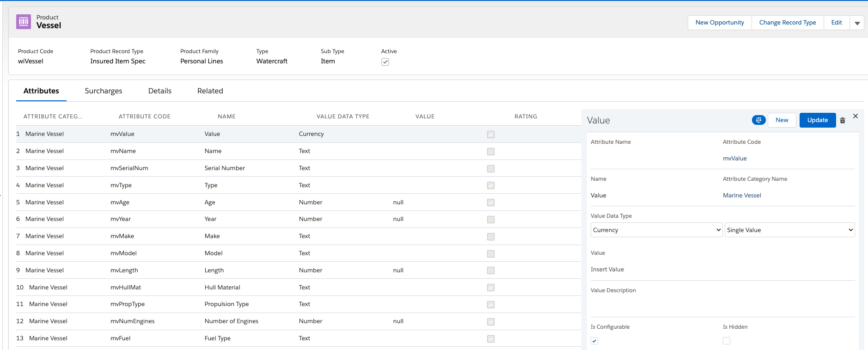Select the Number of Engines name cell
868x350 pixels.
(x=232, y=321)
